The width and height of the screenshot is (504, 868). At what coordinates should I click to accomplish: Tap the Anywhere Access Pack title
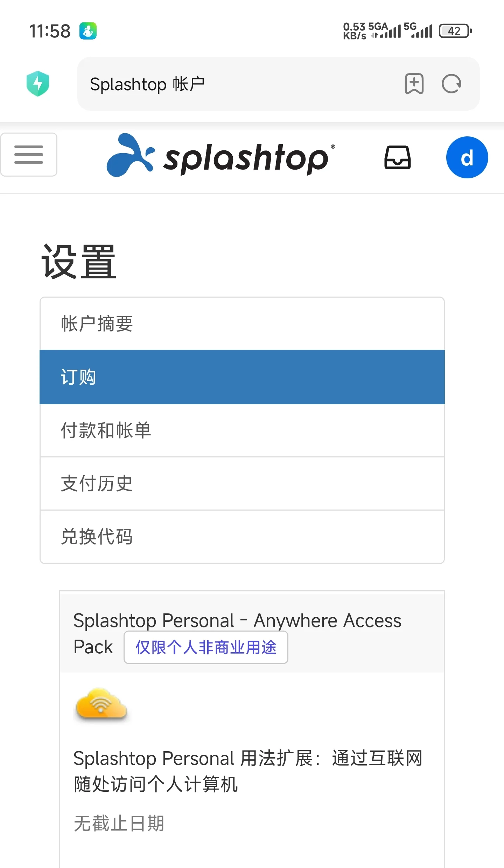237,633
